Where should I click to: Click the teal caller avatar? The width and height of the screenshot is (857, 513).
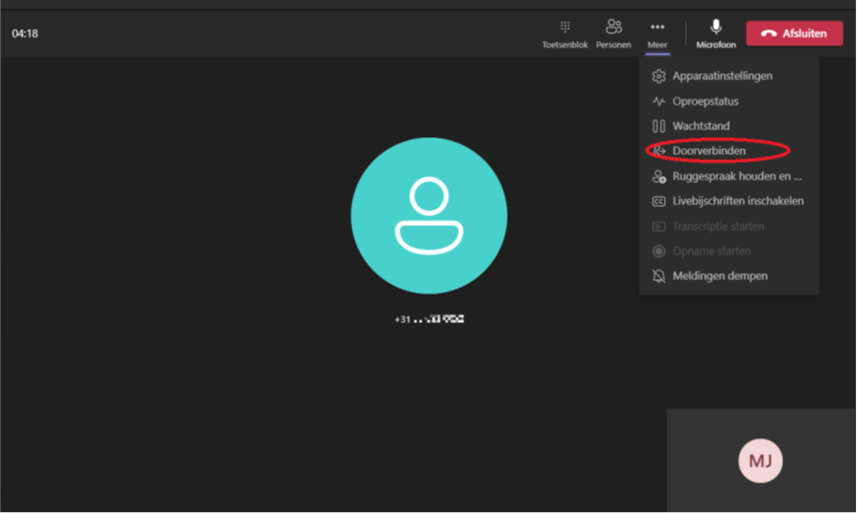428,216
